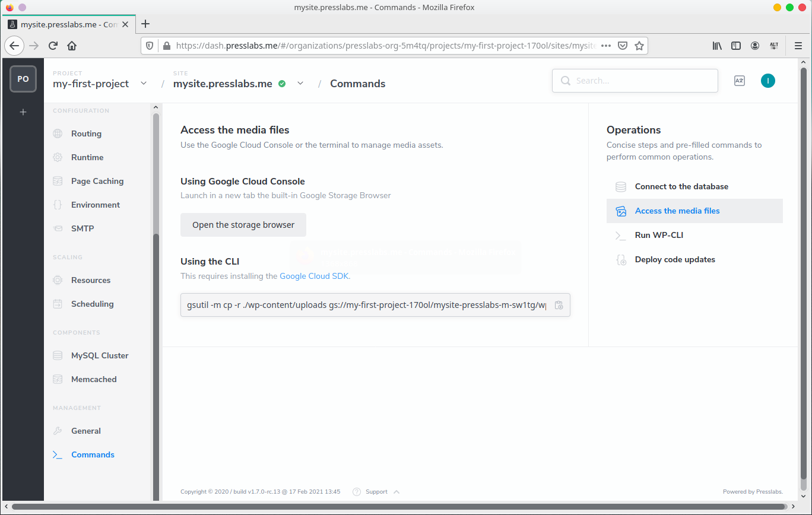
Task: Open page actions ellipsis in address bar
Action: (606, 46)
